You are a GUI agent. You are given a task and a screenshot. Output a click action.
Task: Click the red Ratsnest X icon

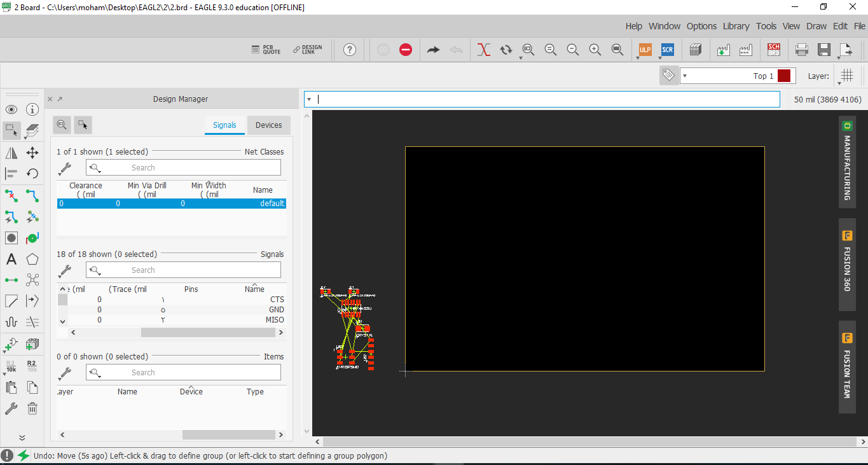[484, 50]
